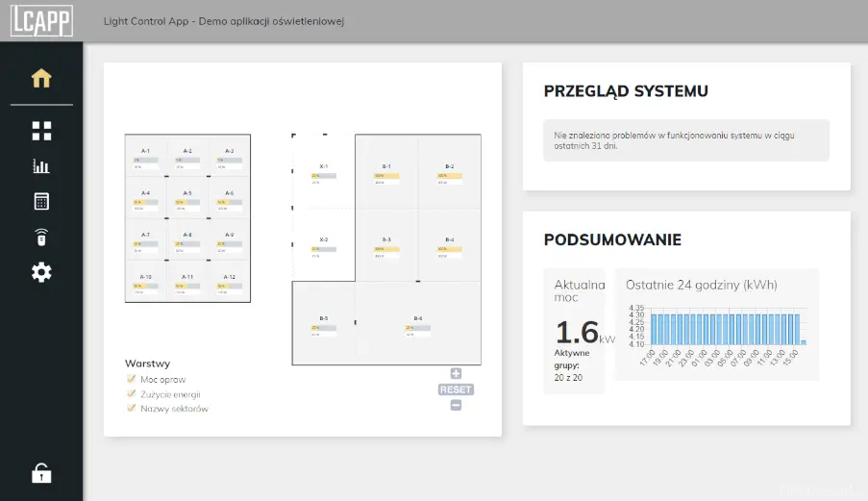Open the calculator icon in sidebar

(41, 201)
